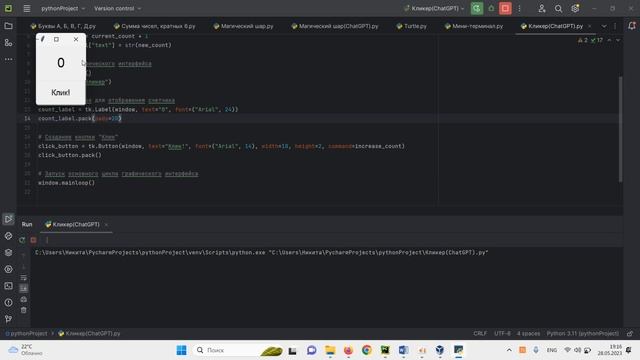
Task: Jump to next highlighted error arrow
Action: coord(618,40)
